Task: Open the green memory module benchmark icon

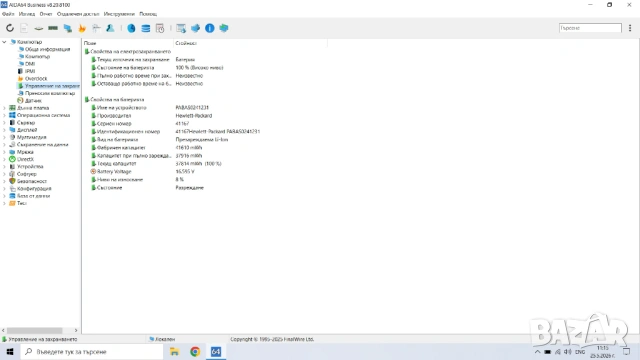Action: coord(53,28)
